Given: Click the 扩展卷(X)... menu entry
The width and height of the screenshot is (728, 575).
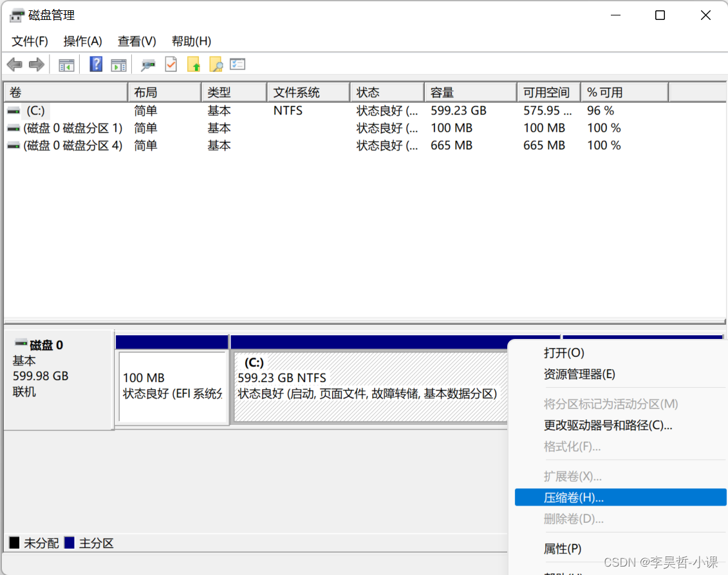Looking at the screenshot, I should pyautogui.click(x=620, y=476).
